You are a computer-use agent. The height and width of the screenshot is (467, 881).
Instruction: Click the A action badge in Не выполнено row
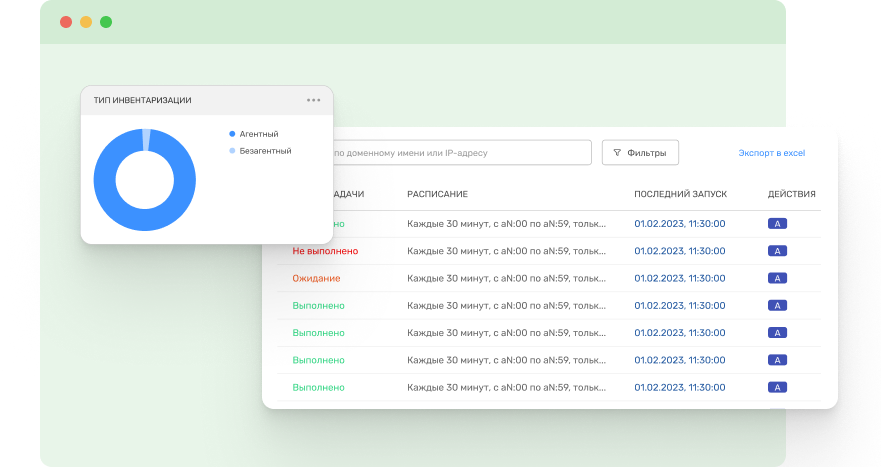click(x=777, y=251)
